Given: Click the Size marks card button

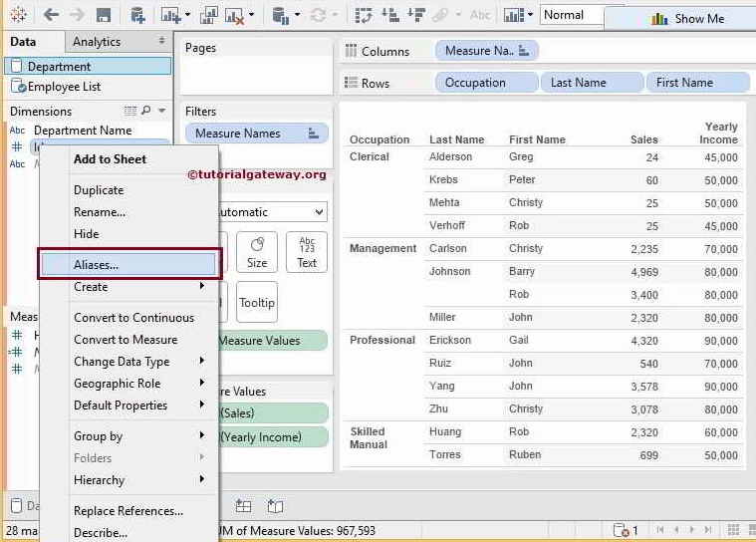Looking at the screenshot, I should click(x=257, y=252).
